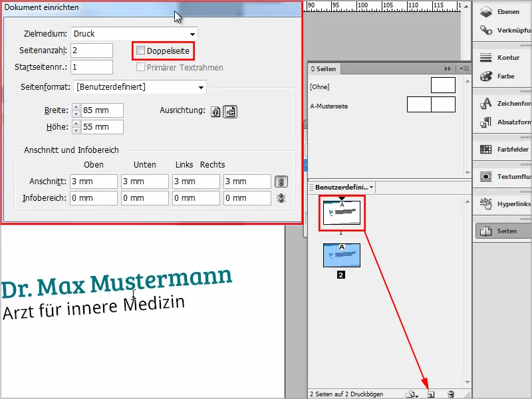
Task: Open the Seiten panel flyout menu
Action: 464,69
